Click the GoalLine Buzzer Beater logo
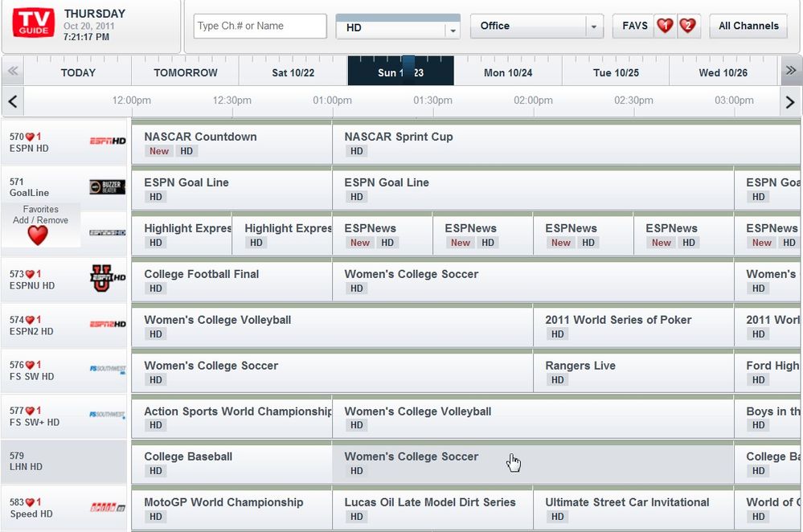 (108, 187)
